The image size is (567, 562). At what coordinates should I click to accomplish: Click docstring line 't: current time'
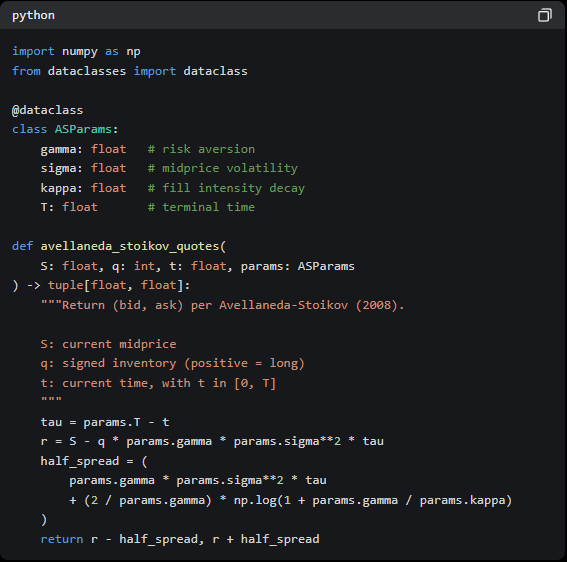coord(158,383)
